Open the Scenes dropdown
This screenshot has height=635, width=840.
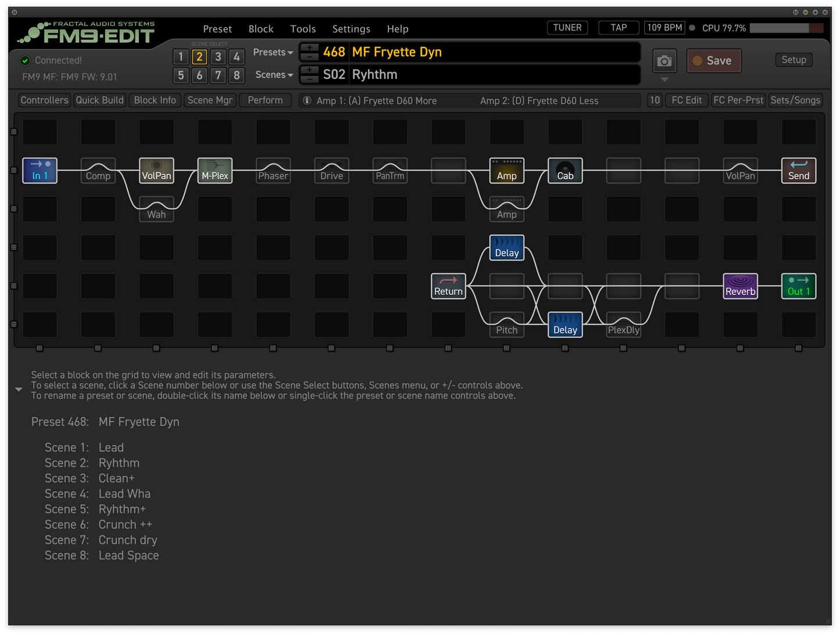click(274, 75)
